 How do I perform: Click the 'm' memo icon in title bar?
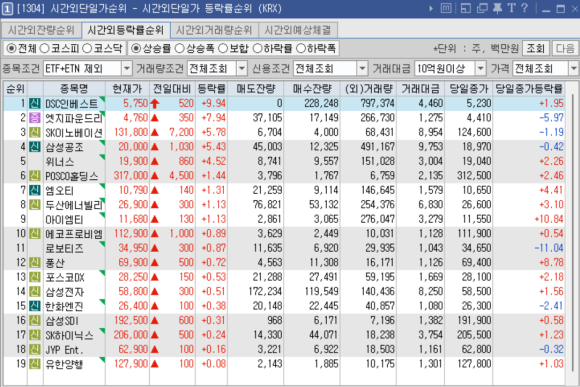click(446, 8)
